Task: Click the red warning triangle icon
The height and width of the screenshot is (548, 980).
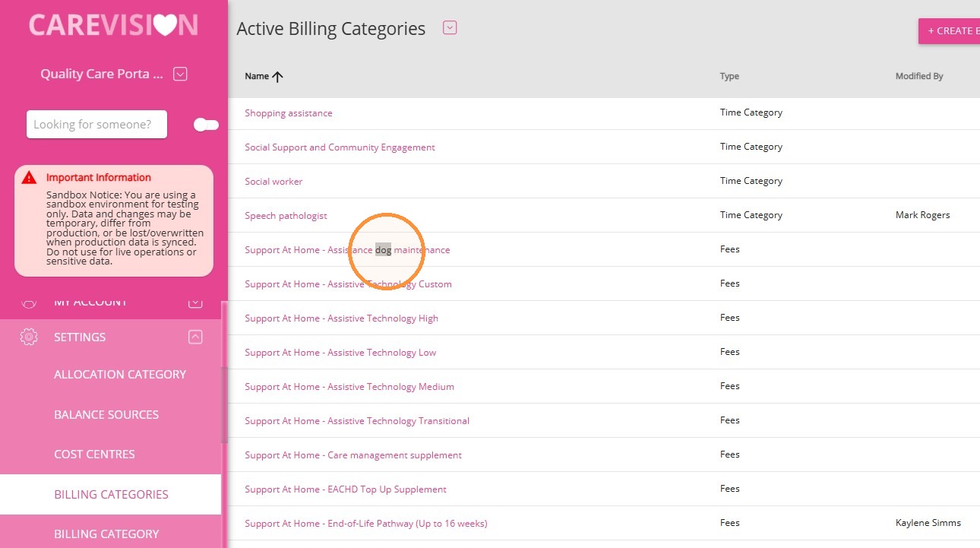Action: pos(29,178)
